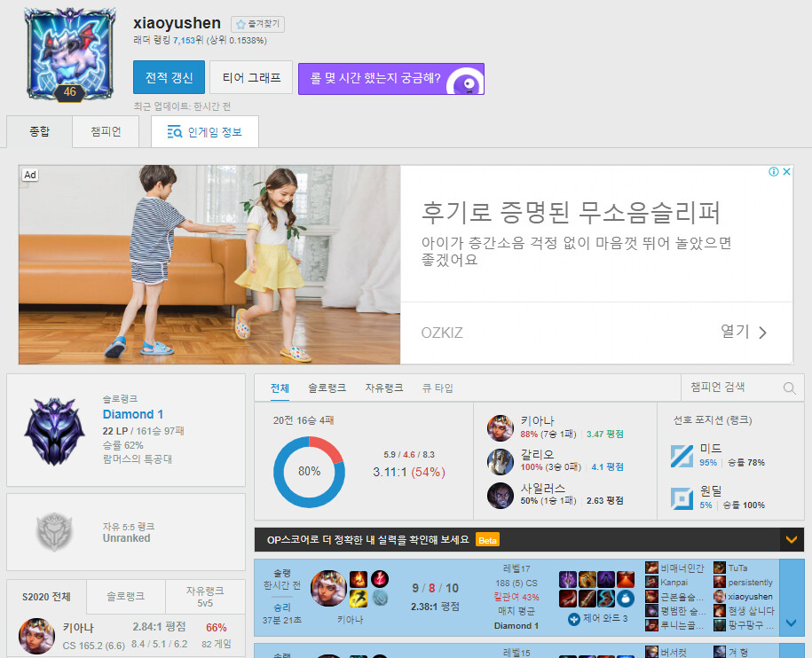Viewport: 812px width, 658px height.
Task: Click the gray secondary rune icon
Action: click(x=380, y=599)
